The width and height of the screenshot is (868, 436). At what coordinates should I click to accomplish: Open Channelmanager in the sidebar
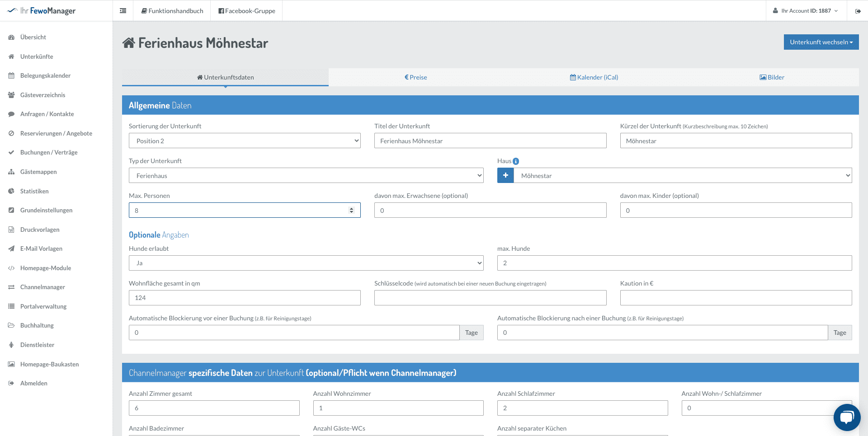coord(42,287)
